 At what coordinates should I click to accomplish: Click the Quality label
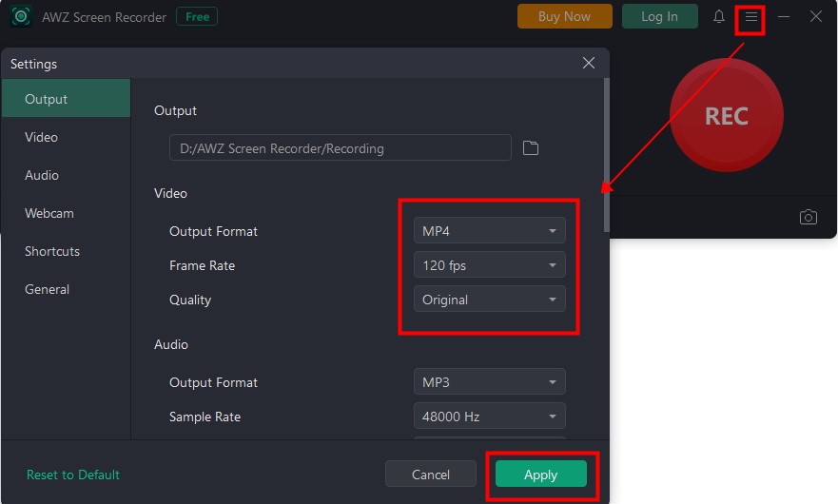pos(190,300)
